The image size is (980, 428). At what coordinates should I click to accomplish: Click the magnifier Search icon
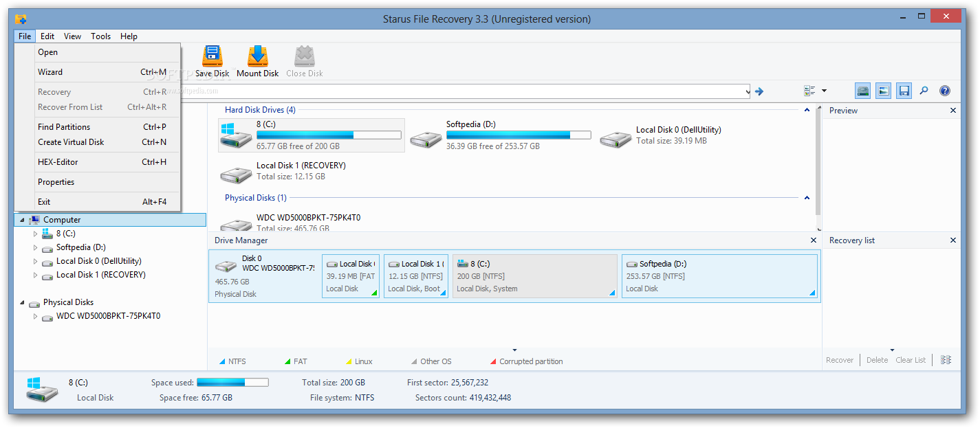(x=924, y=91)
